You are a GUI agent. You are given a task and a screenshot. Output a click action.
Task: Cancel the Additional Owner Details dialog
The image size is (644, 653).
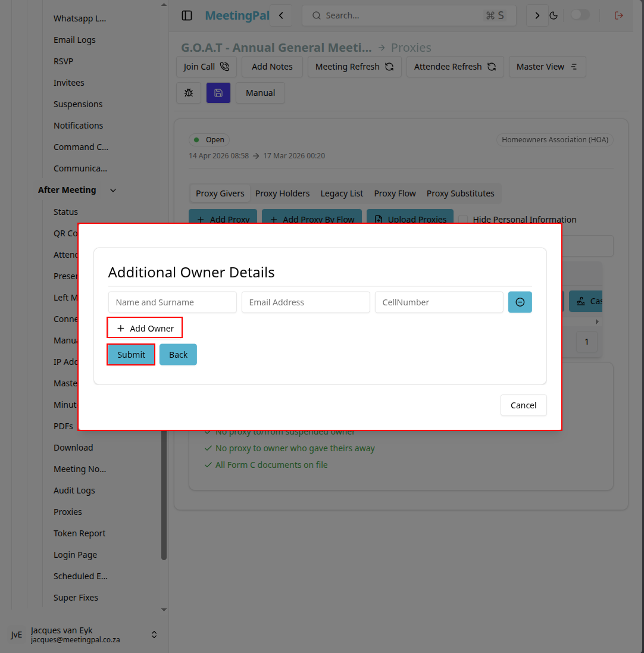(x=523, y=405)
